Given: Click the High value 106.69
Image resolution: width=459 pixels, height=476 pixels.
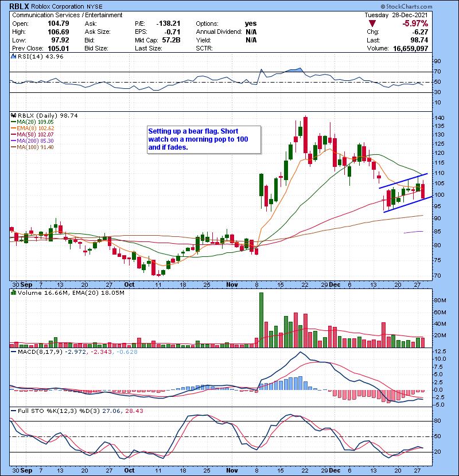Looking at the screenshot, I should tap(59, 32).
